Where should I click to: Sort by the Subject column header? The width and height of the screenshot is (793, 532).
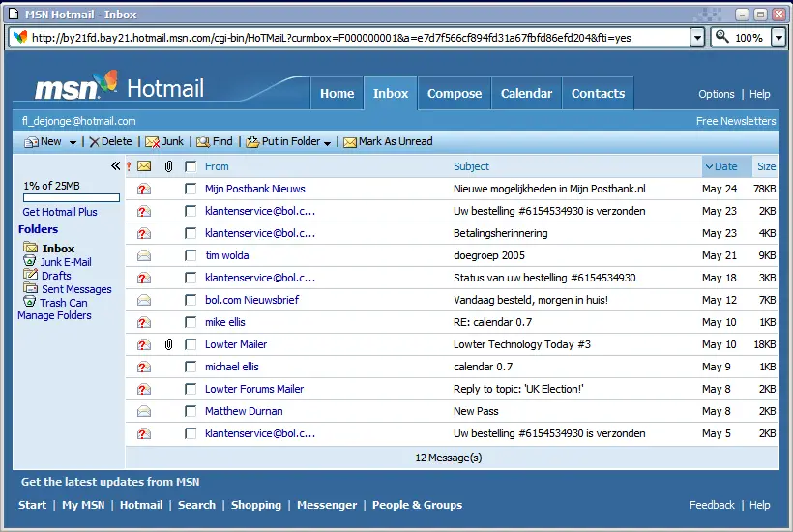coord(471,166)
